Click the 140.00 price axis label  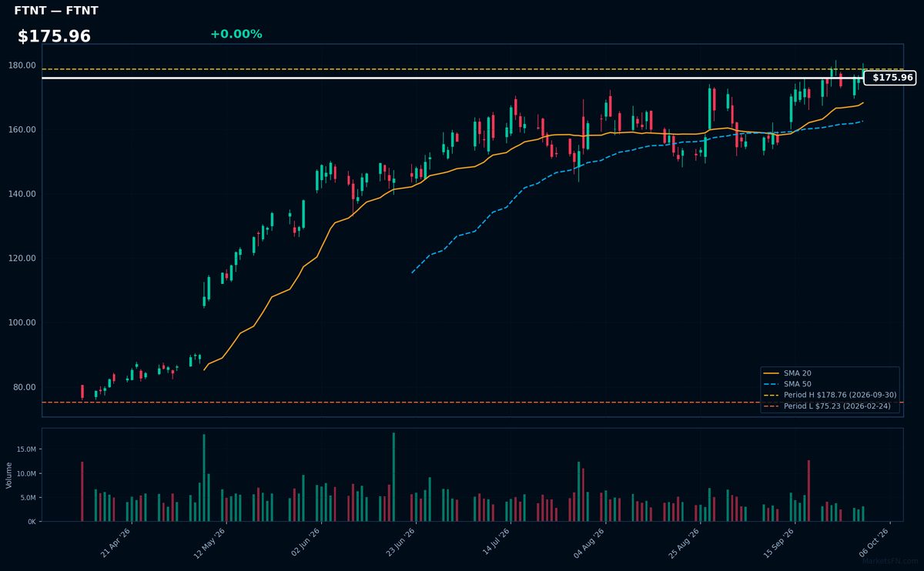[x=22, y=194]
